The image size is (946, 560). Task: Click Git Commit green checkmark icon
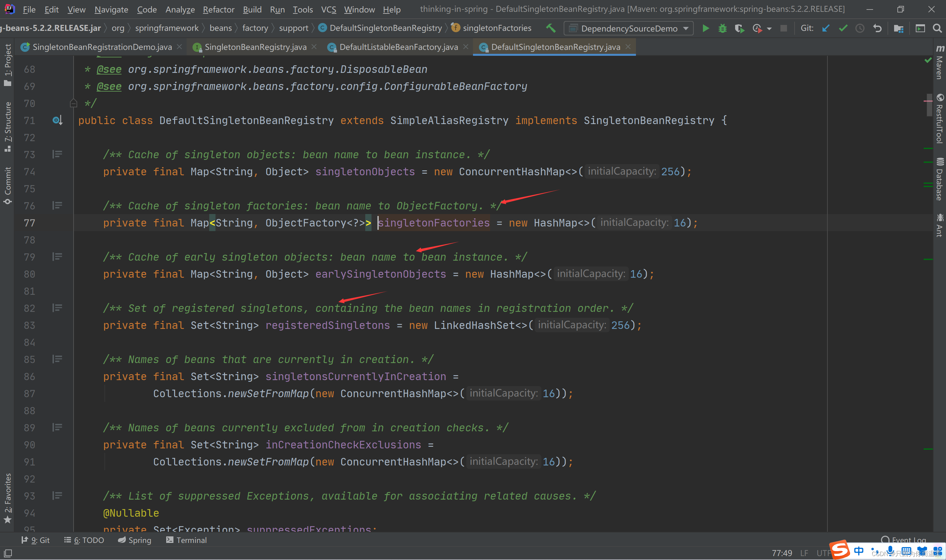(843, 28)
